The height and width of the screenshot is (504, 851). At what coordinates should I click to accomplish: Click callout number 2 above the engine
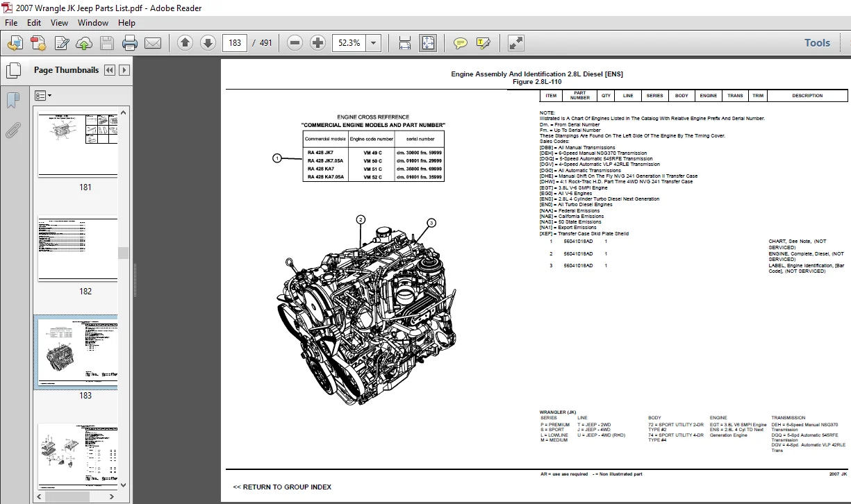click(361, 219)
